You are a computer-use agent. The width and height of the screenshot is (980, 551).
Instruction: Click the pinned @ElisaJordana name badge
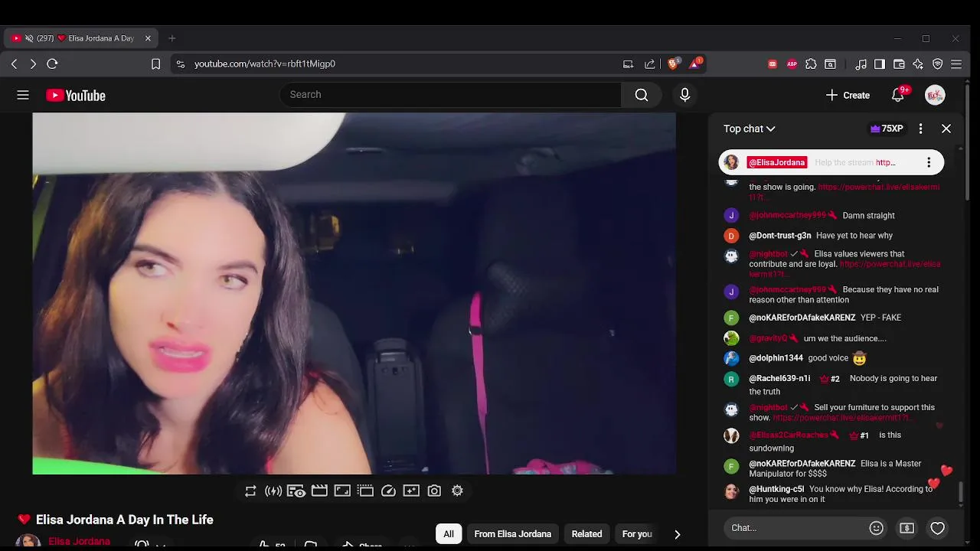776,162
